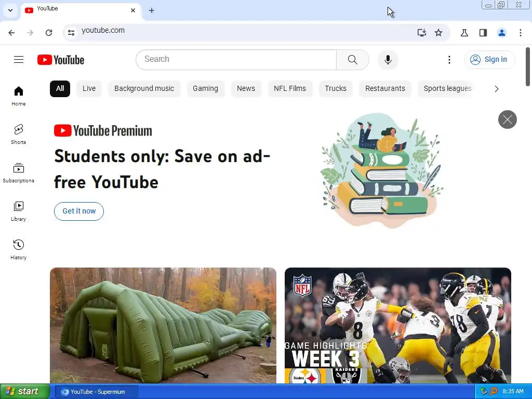Click YouTube - Supermium taskbar button
Viewport: 532px width, 399px height.
(96, 392)
